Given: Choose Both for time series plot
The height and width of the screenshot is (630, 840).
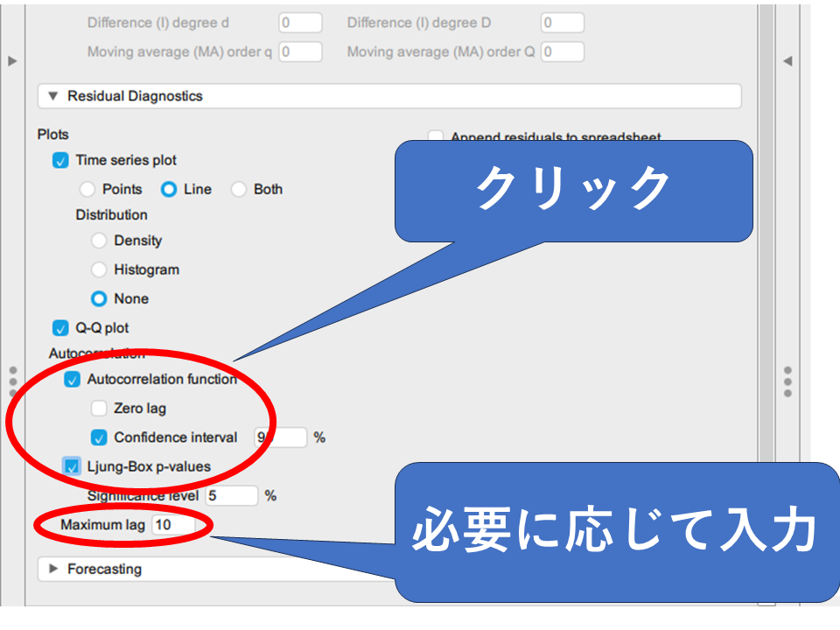Looking at the screenshot, I should pos(239,189).
